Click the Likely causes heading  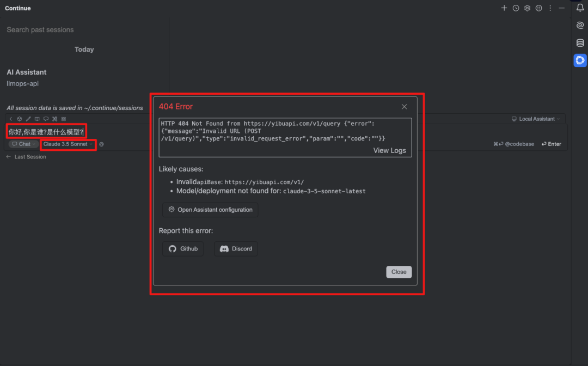[181, 169]
